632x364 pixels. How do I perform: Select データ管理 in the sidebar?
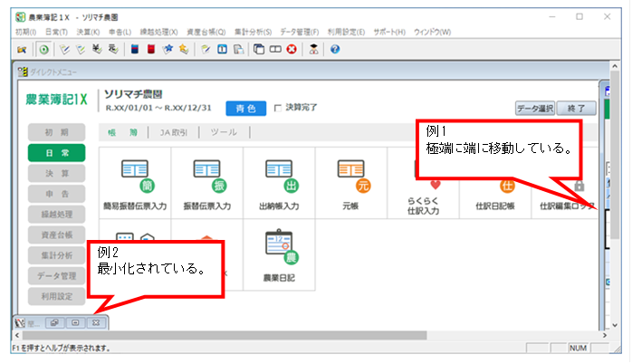[x=56, y=276]
